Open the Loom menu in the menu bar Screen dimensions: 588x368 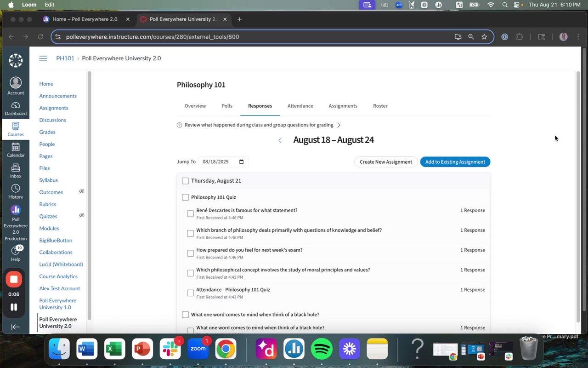(29, 5)
